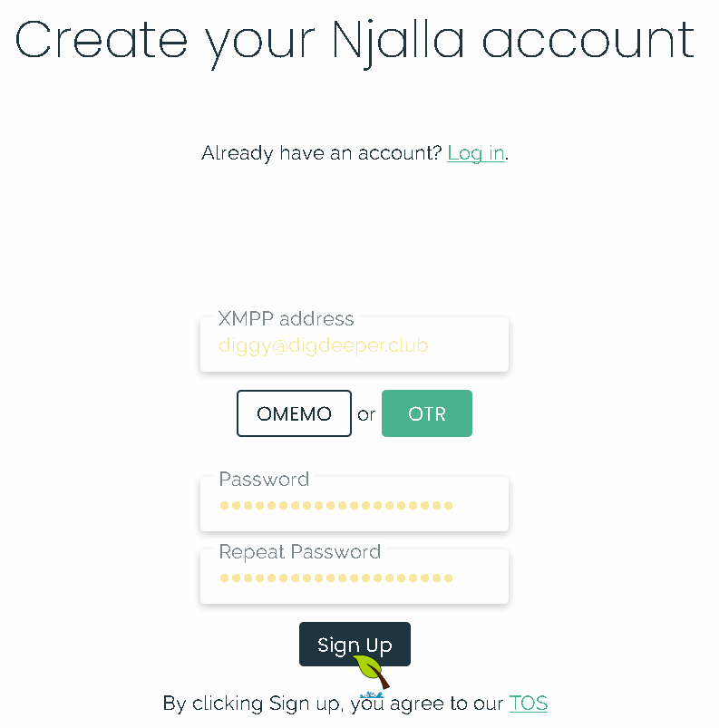
Task: Switch encryption from OTR to OMEMO
Action: click(x=294, y=413)
